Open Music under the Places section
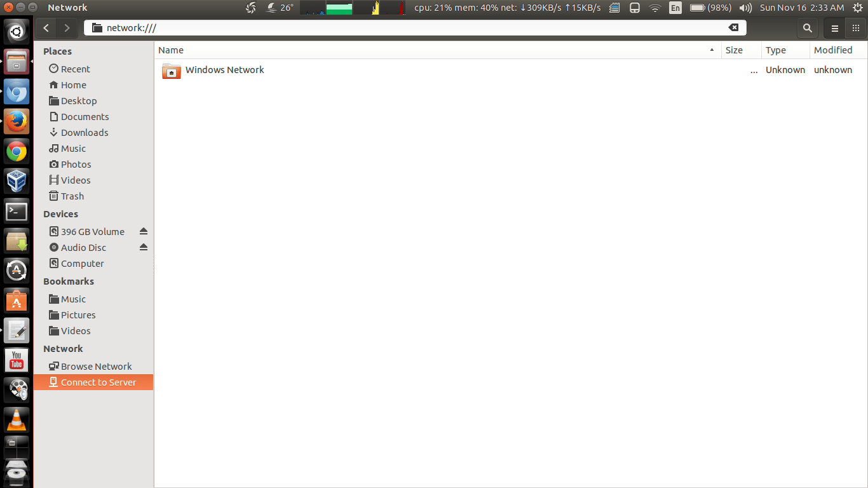This screenshot has width=868, height=488. [93, 148]
